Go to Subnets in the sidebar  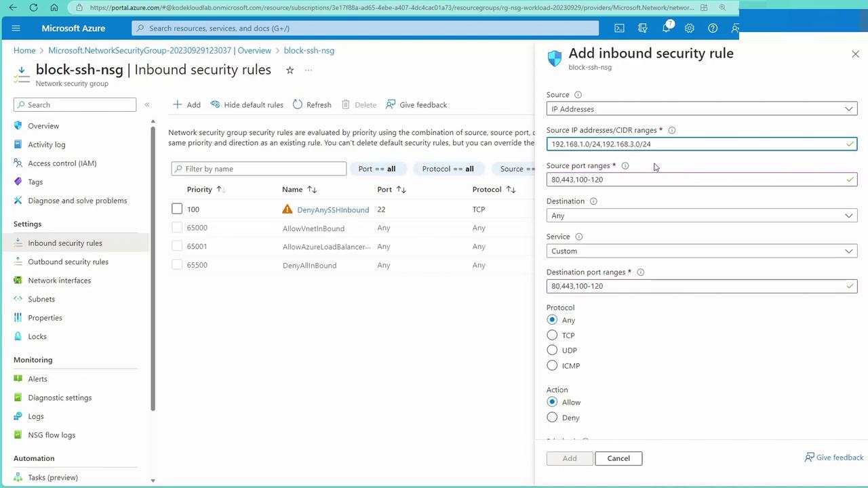[41, 299]
